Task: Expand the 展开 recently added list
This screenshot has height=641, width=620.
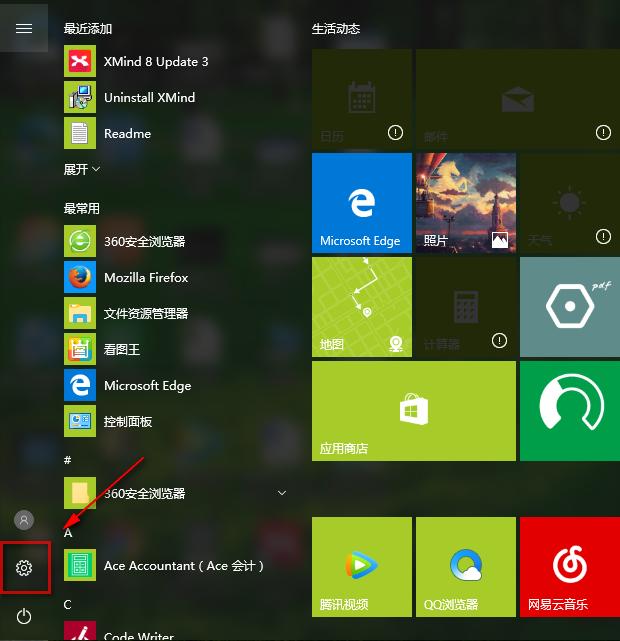Action: 82,169
